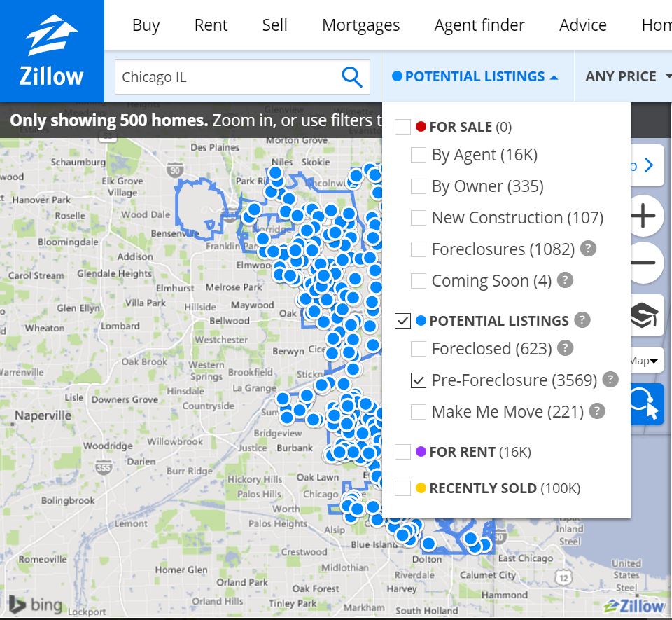Click help icon next to Coming Soon

tap(565, 280)
